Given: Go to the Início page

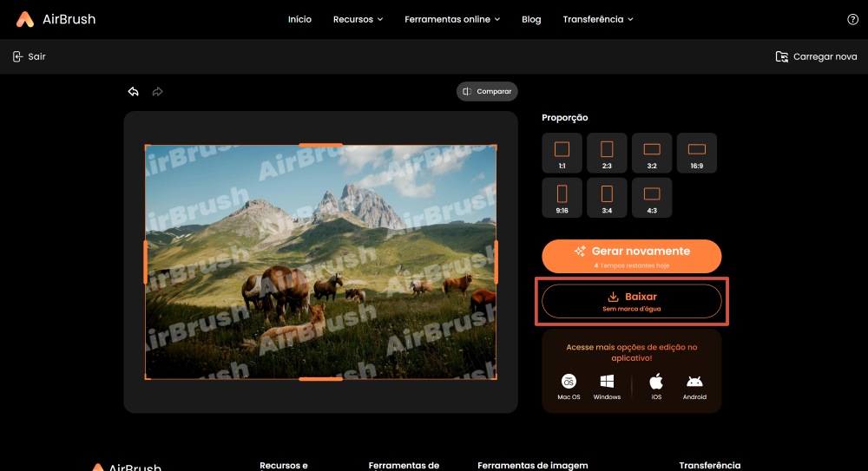Looking at the screenshot, I should coord(299,19).
